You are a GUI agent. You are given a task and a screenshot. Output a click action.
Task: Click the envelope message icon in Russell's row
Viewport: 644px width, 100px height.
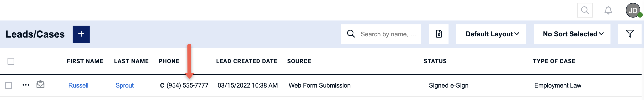[x=40, y=84]
